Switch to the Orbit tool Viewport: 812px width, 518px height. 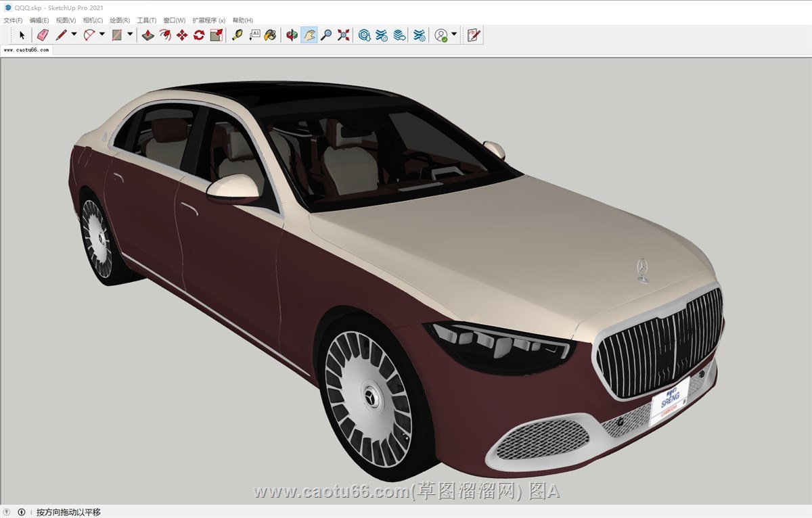coord(292,35)
